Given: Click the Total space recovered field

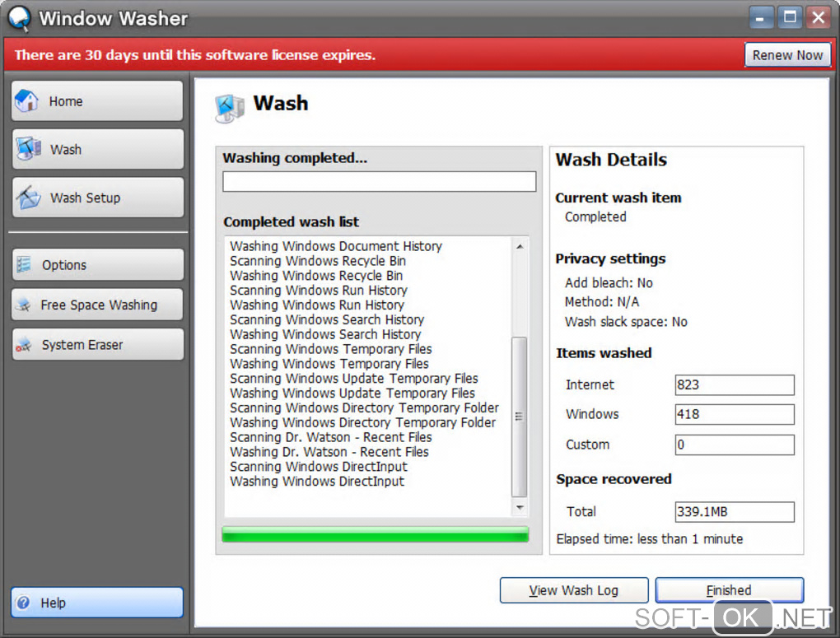Looking at the screenshot, I should (735, 511).
